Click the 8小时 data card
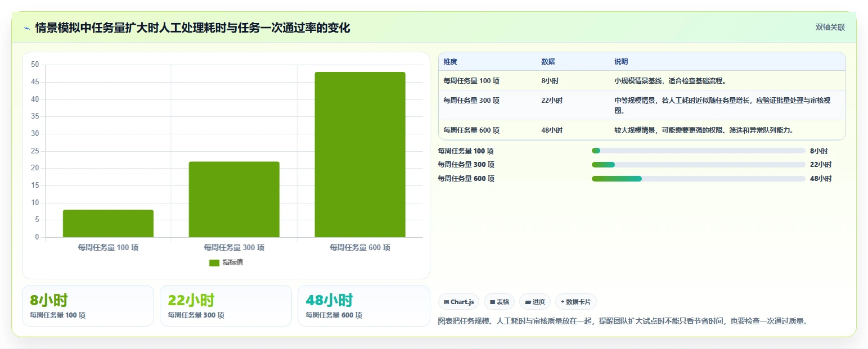868x349 pixels. click(88, 306)
